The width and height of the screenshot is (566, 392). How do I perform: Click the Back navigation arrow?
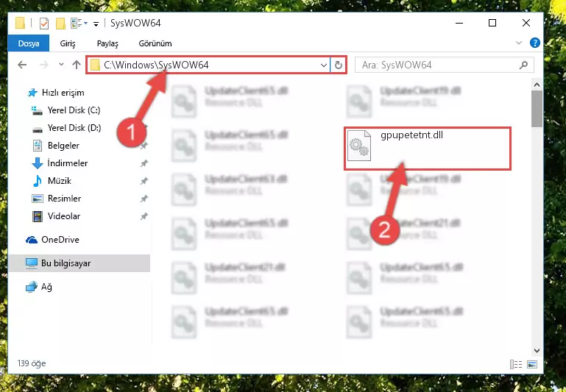point(22,65)
